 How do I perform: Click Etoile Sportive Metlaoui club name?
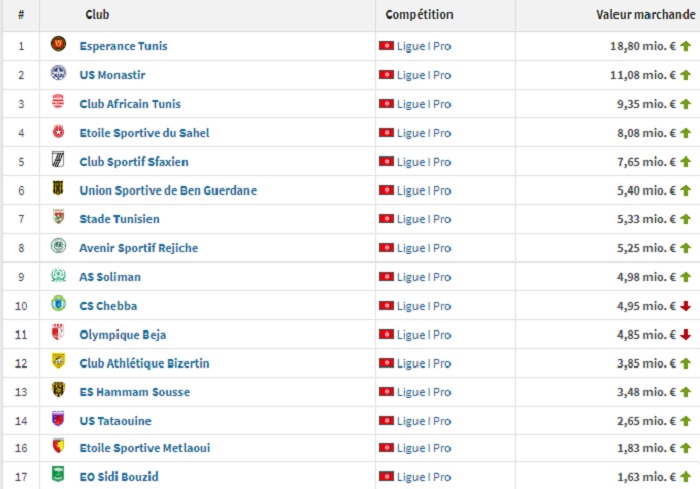(145, 448)
